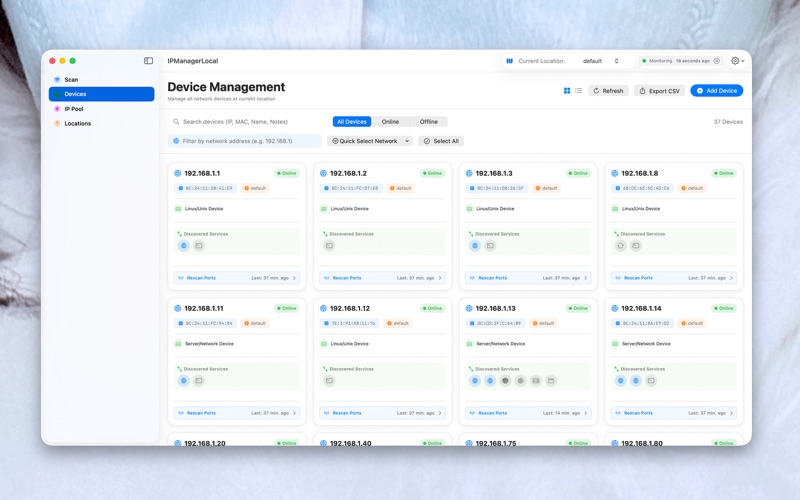
Task: Click MAC address tag on 192.168.1.8 card
Action: [642, 188]
